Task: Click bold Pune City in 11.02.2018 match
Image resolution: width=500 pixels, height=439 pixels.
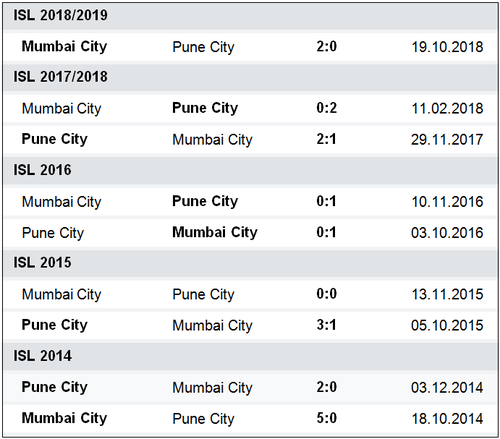Action: pos(205,108)
